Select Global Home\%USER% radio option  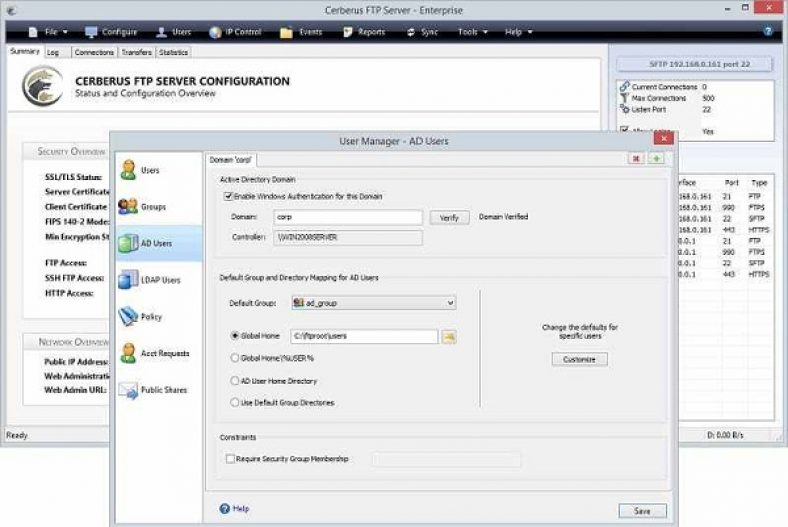click(x=235, y=358)
